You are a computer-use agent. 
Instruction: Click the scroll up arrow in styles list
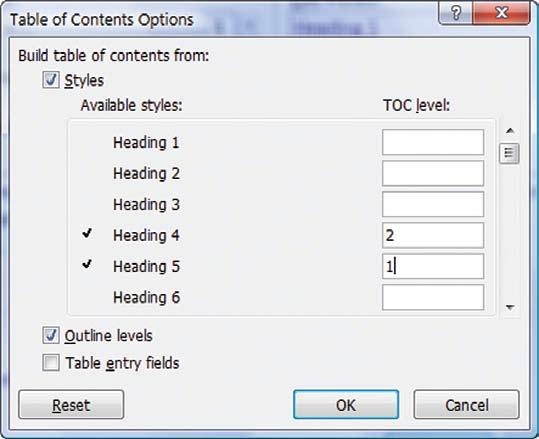(x=510, y=131)
